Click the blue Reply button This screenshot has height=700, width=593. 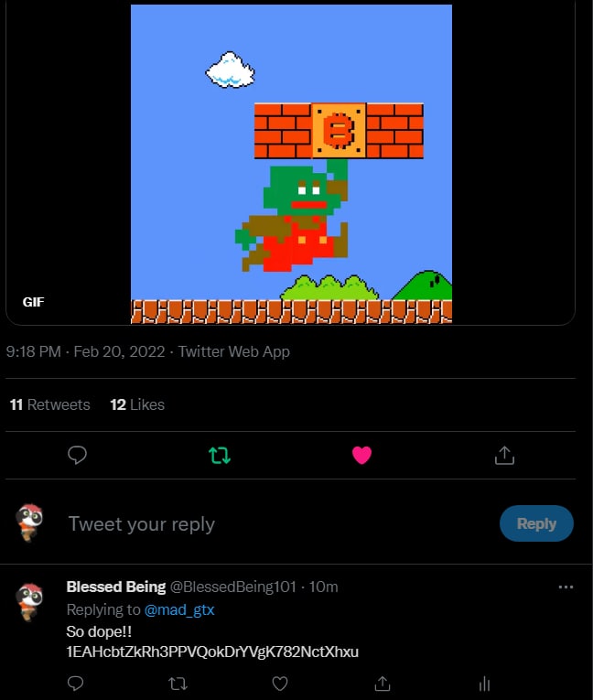[x=536, y=523]
